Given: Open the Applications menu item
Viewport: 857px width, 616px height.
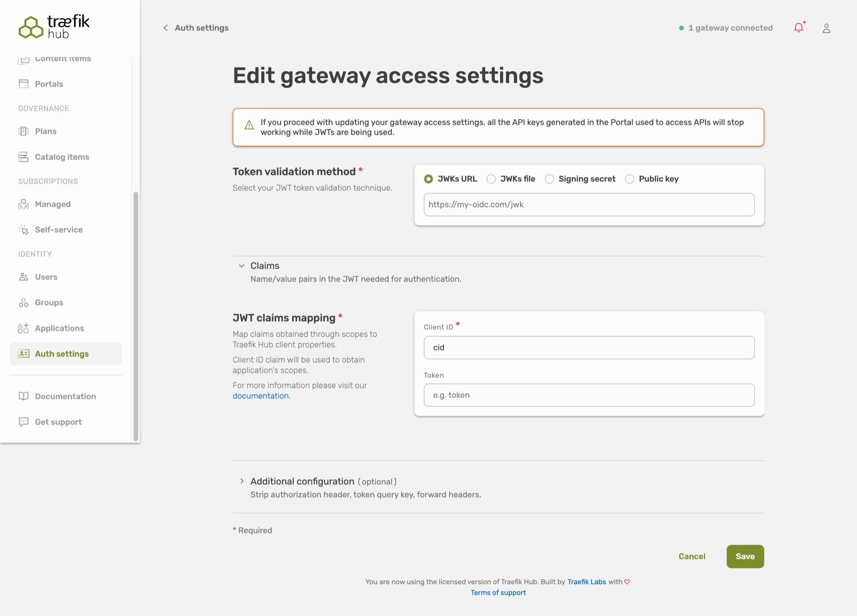Looking at the screenshot, I should 66,328.
